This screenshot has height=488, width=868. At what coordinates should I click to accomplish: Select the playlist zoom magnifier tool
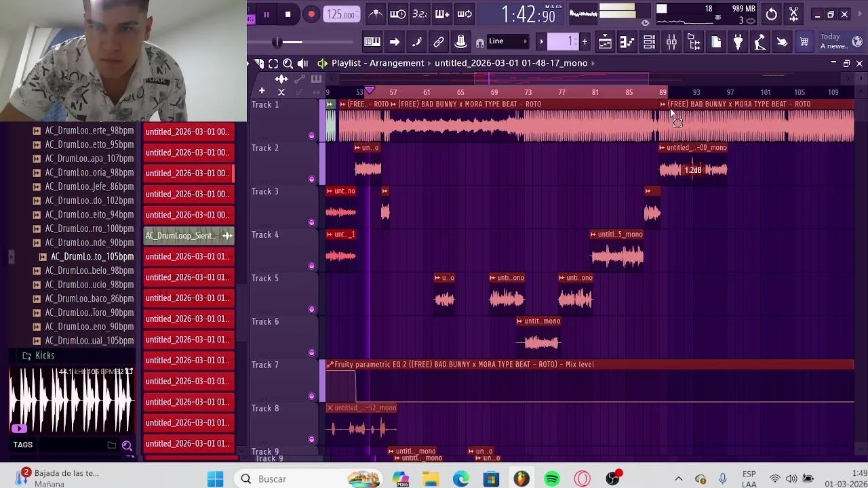coord(288,63)
